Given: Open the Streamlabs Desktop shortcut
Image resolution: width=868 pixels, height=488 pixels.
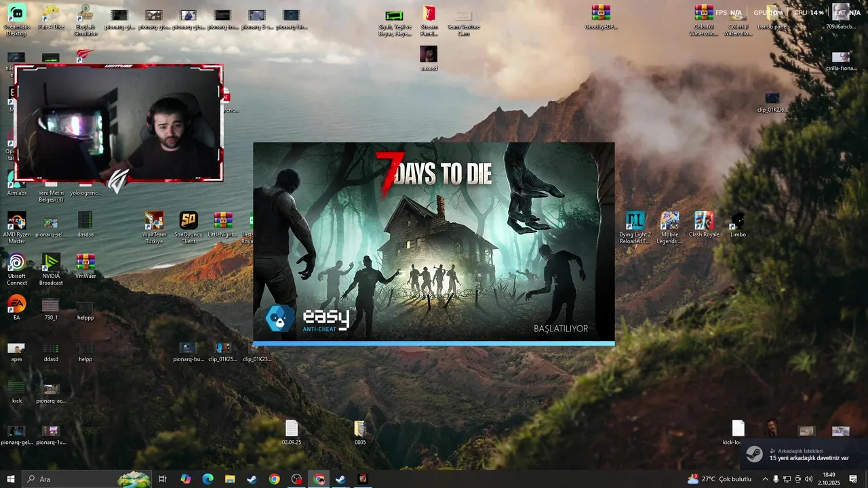Looking at the screenshot, I should coord(16,20).
